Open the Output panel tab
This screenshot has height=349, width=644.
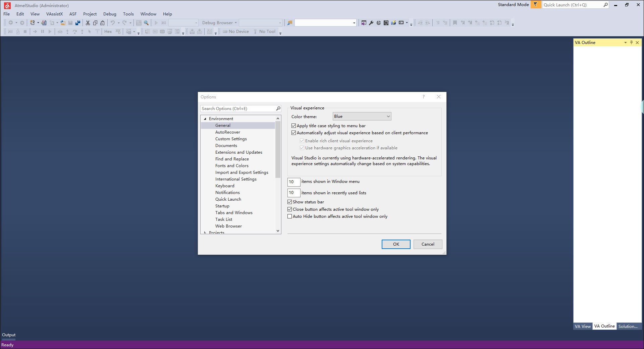(9, 335)
